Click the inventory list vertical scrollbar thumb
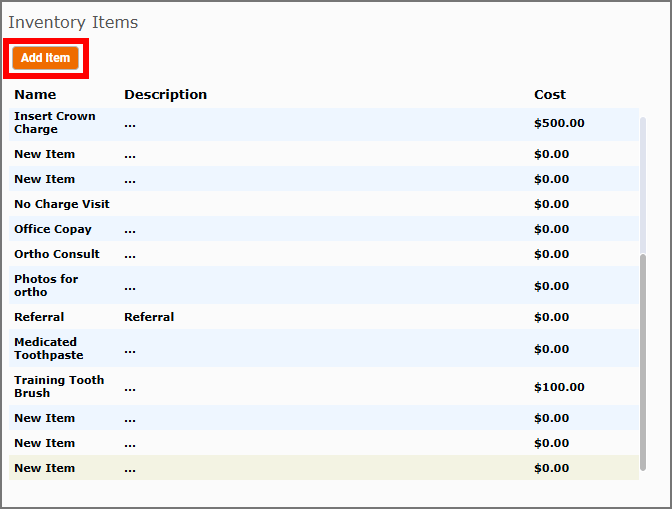Screen dimensions: 672x509 [x=642, y=362]
